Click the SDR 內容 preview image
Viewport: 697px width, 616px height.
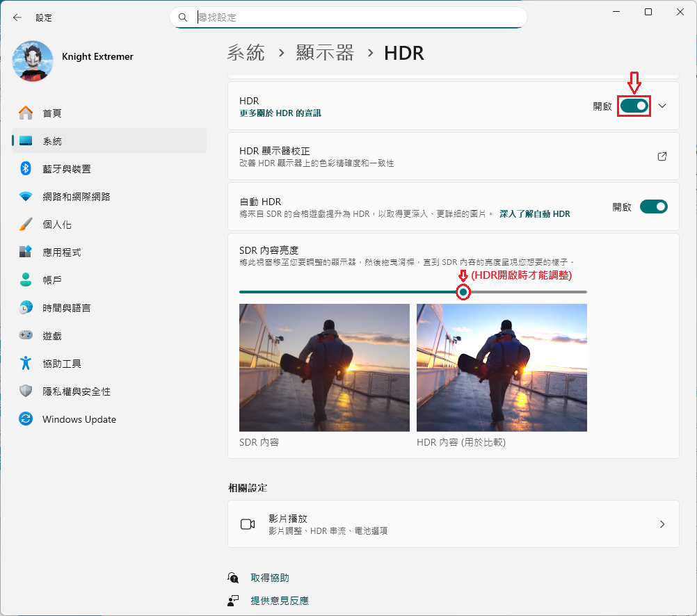(324, 368)
